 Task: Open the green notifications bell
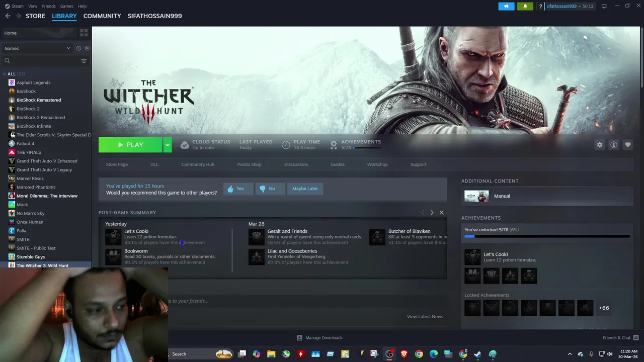(525, 6)
